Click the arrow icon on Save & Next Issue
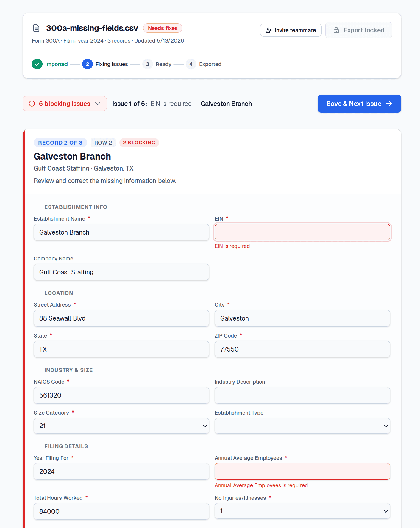420x528 pixels. coord(389,104)
